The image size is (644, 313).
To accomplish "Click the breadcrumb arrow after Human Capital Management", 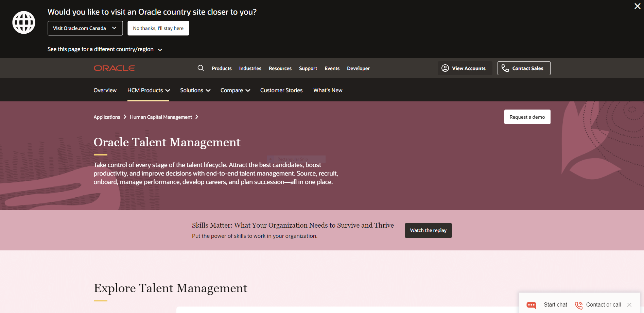I will pyautogui.click(x=197, y=117).
